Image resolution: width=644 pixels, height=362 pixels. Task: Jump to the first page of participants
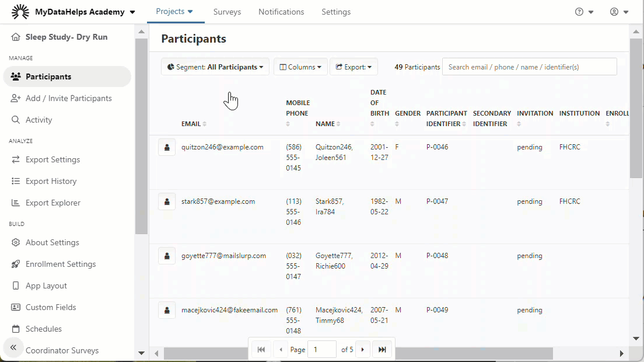[x=261, y=350]
